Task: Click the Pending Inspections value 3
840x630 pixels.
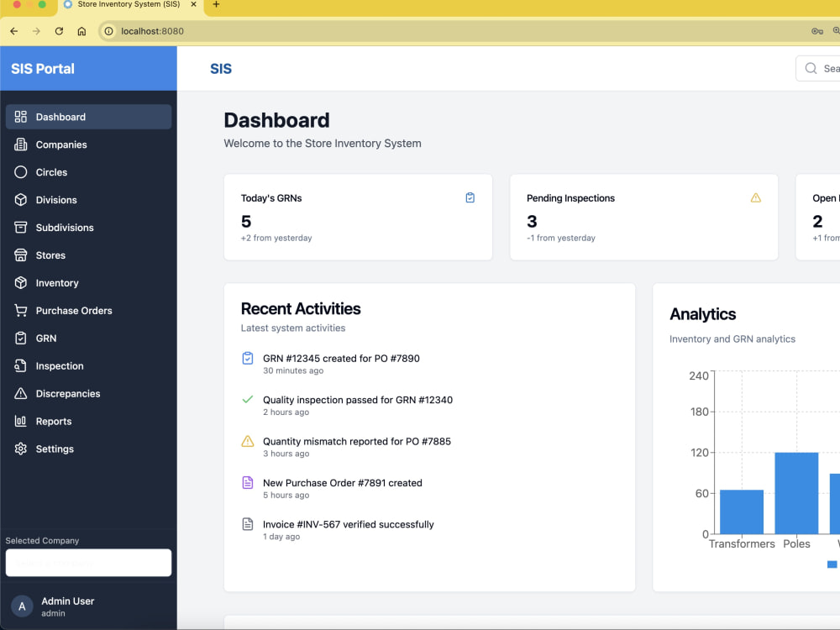Action: (532, 221)
